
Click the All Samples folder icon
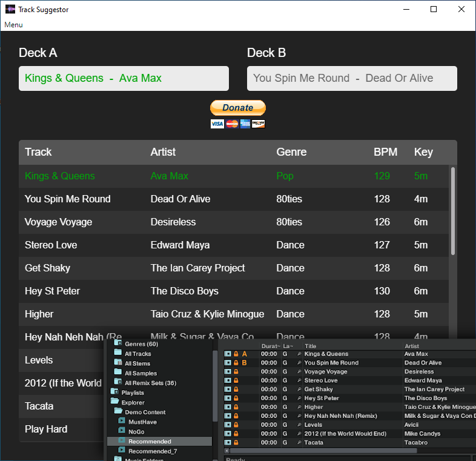(117, 373)
